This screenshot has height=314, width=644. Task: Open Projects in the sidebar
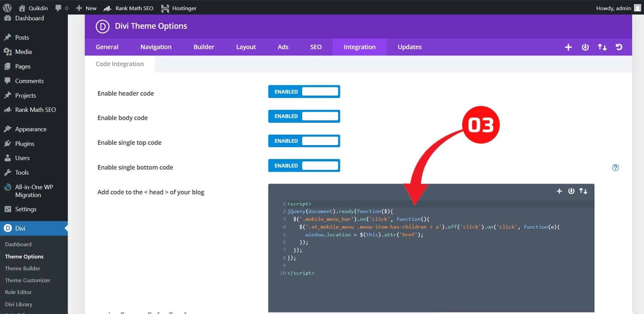coord(25,95)
